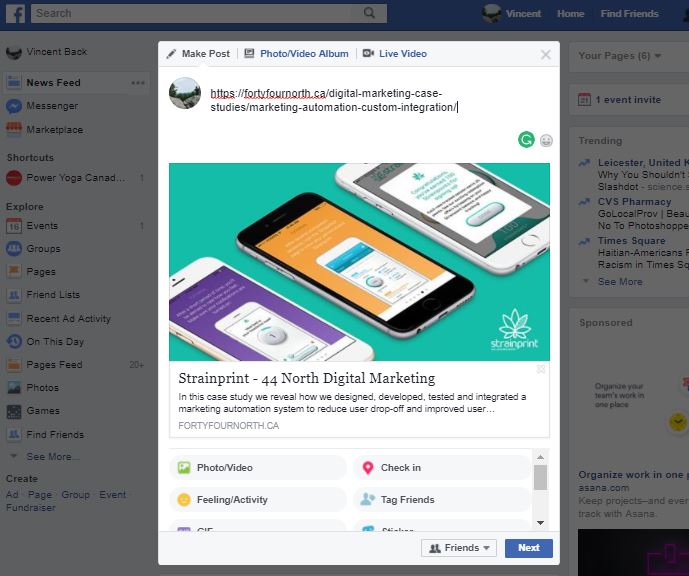Image resolution: width=689 pixels, height=576 pixels.
Task: Click the search magnifier icon
Action: point(370,13)
